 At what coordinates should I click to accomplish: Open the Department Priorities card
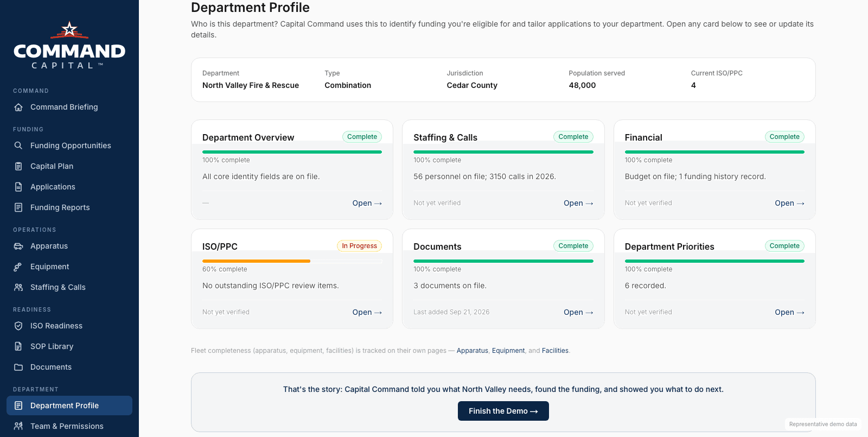pos(789,312)
